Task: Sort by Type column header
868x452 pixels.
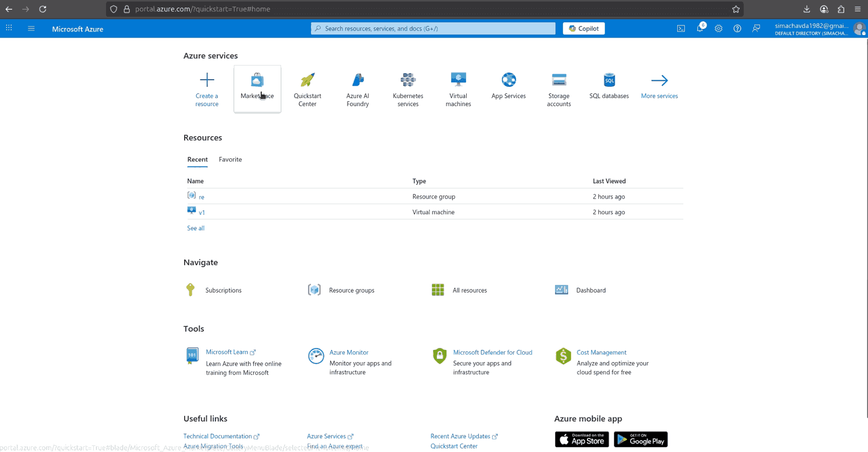Action: click(419, 181)
